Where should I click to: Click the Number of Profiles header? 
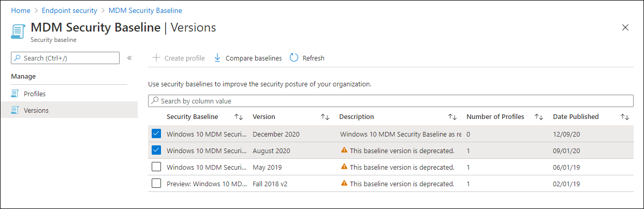tap(495, 117)
